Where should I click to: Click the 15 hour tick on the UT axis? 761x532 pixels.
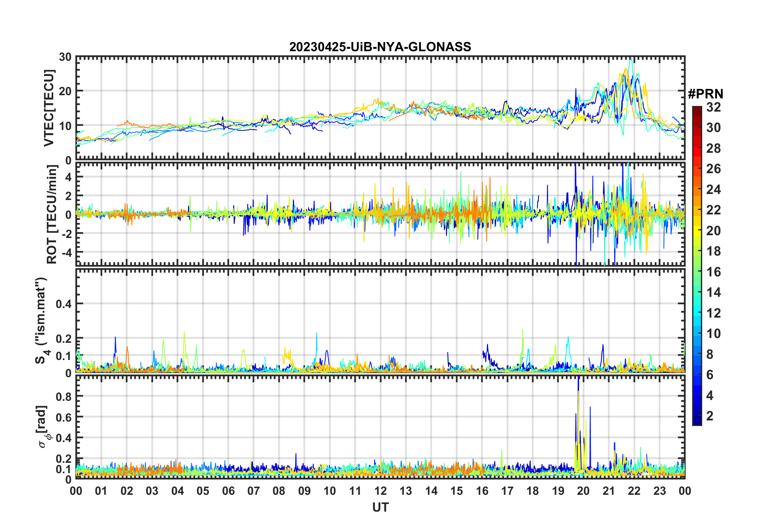(457, 491)
